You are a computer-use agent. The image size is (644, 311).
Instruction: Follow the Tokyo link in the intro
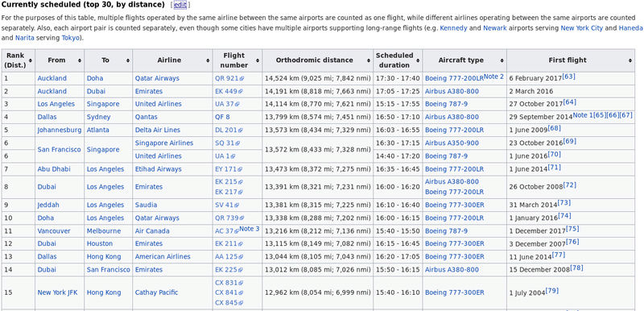point(71,38)
